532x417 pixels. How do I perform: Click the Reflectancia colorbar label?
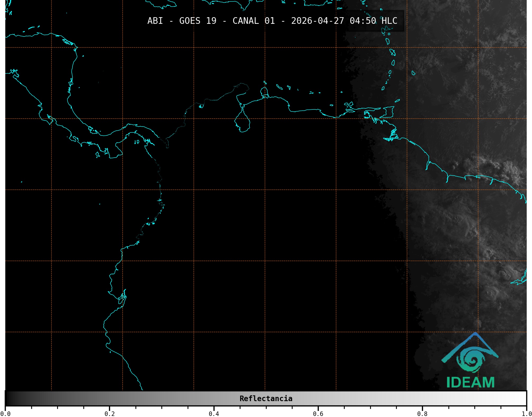point(266,398)
